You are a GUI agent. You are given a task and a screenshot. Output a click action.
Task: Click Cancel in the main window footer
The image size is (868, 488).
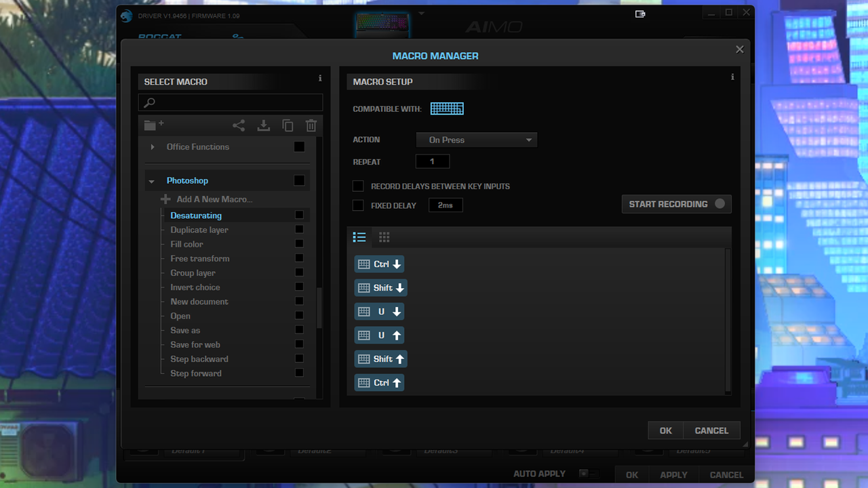point(726,474)
